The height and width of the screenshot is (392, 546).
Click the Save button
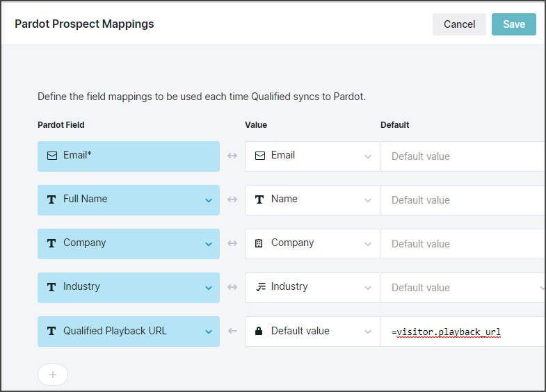(x=513, y=24)
